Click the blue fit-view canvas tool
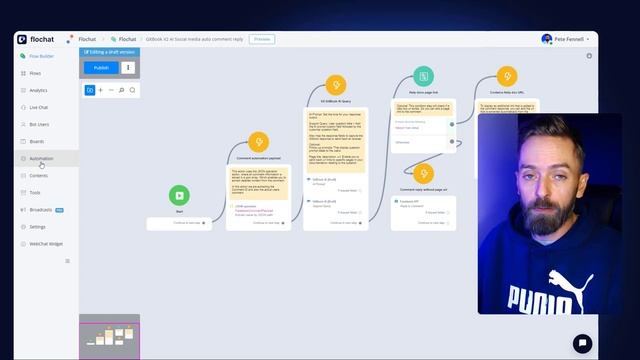Screen dimensions: 640x360 [90, 90]
